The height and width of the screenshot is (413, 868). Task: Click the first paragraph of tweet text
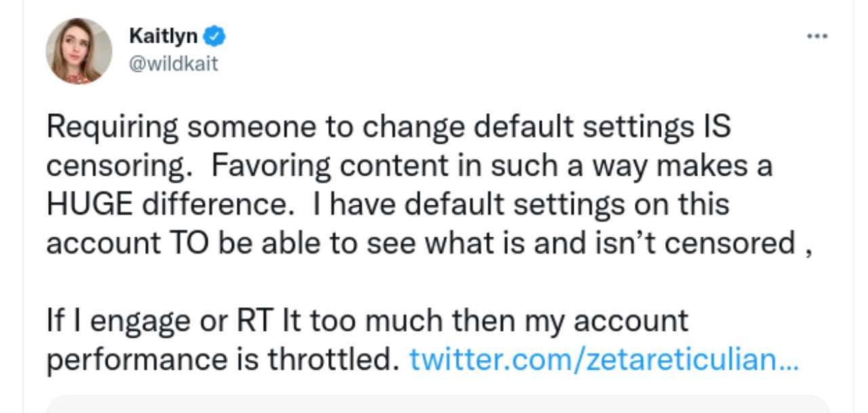tap(420, 184)
